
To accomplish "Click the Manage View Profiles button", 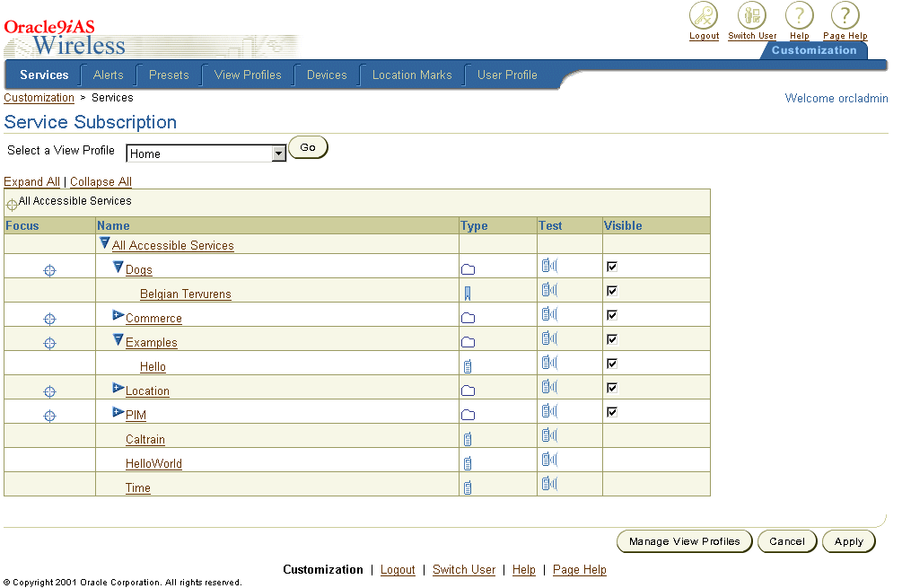I will [x=685, y=541].
